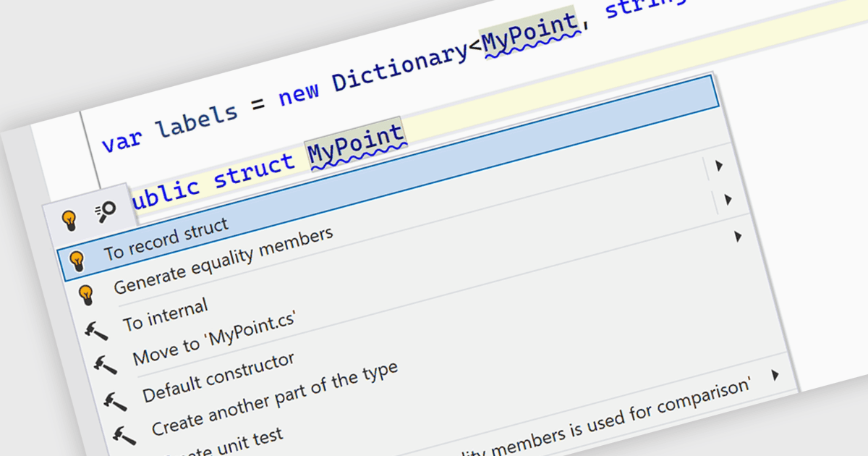The height and width of the screenshot is (456, 868).
Task: Click MyPoint in the struct declaration
Action: pyautogui.click(x=355, y=145)
